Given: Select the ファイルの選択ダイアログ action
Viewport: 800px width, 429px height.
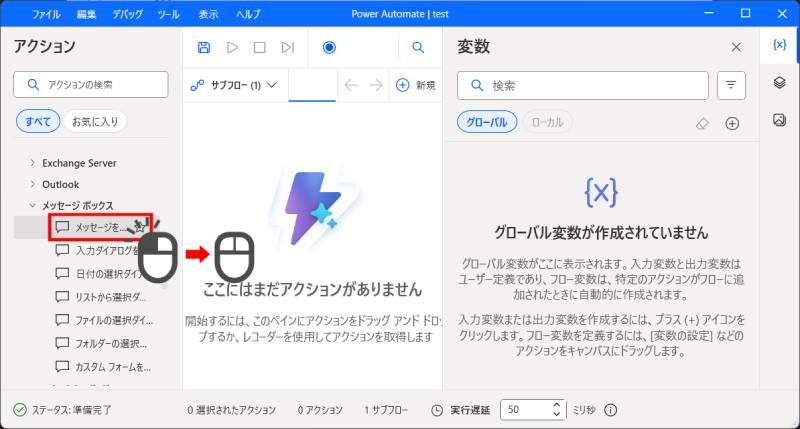Looking at the screenshot, I should pyautogui.click(x=104, y=320).
